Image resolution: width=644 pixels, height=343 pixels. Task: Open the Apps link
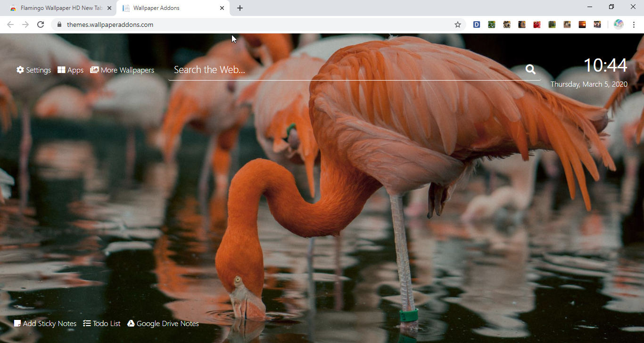pos(75,70)
